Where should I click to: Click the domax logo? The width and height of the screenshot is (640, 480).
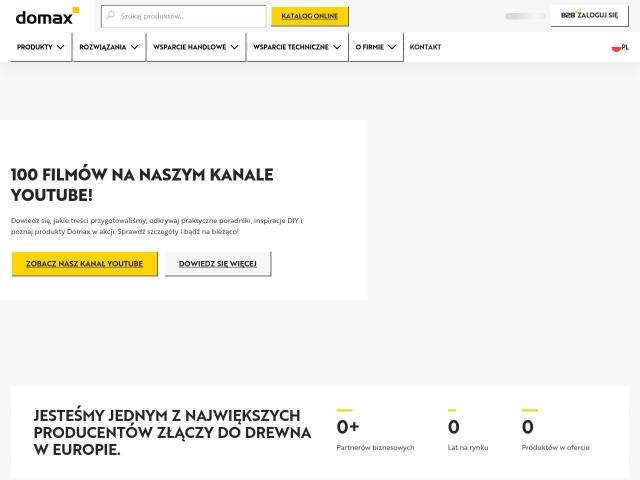pos(47,16)
